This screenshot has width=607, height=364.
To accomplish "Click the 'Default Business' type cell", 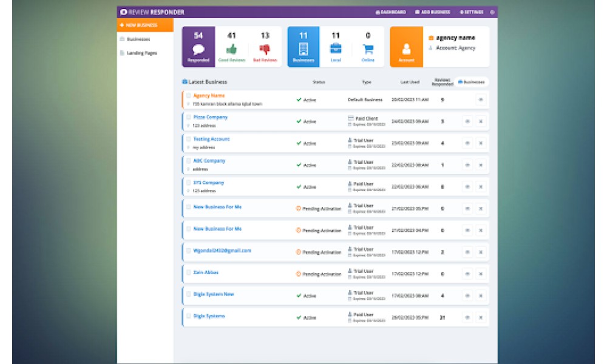I will (x=365, y=100).
